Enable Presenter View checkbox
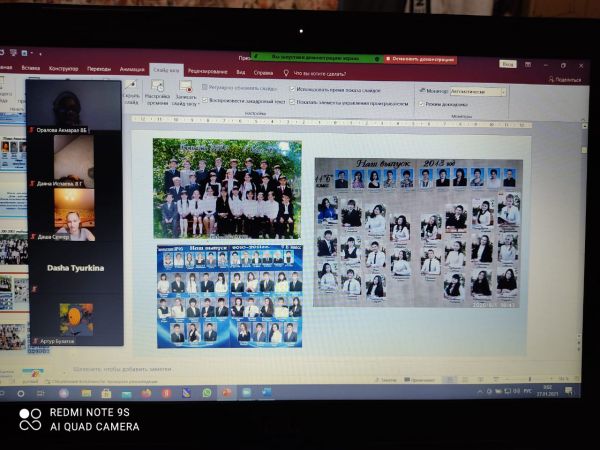 click(x=422, y=103)
